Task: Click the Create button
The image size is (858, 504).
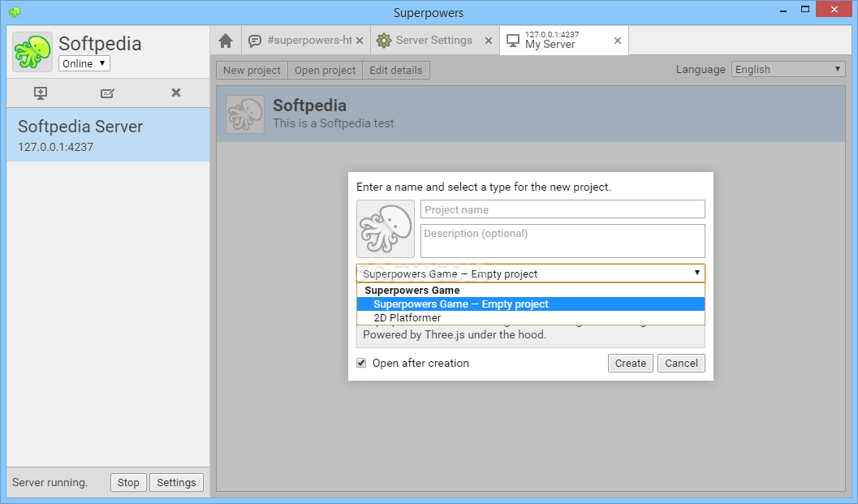Action: (x=631, y=363)
